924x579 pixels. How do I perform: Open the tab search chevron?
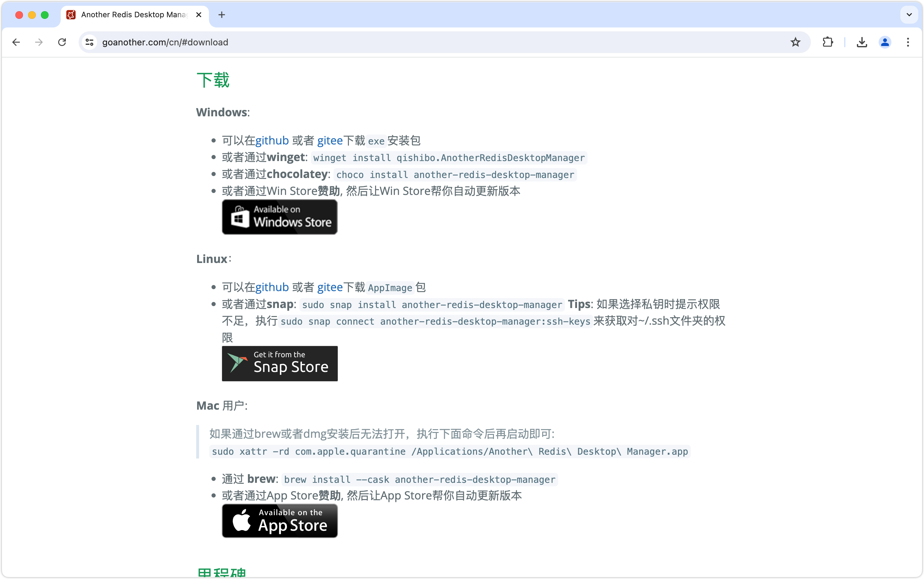[x=909, y=15]
